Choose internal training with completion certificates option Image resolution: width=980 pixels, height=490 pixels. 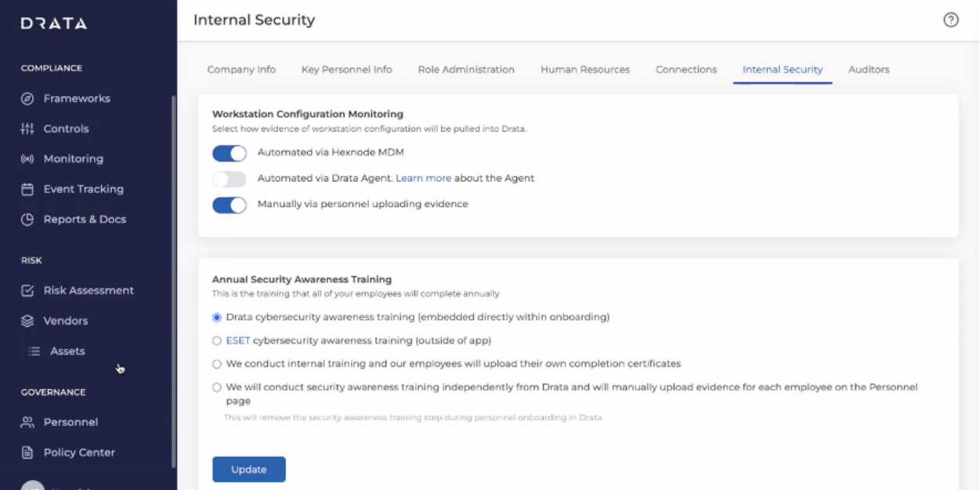(x=217, y=365)
